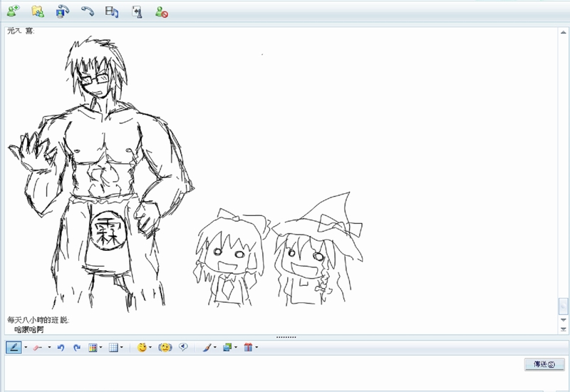Click the jump-to-bottom double arrow on scrollbar
Viewport: 570px width, 392px height.
coord(563,329)
